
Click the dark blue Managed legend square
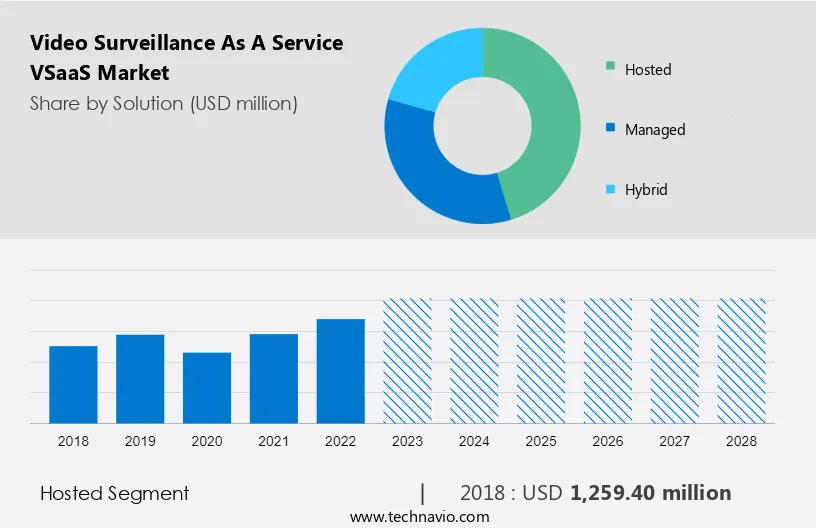point(609,128)
